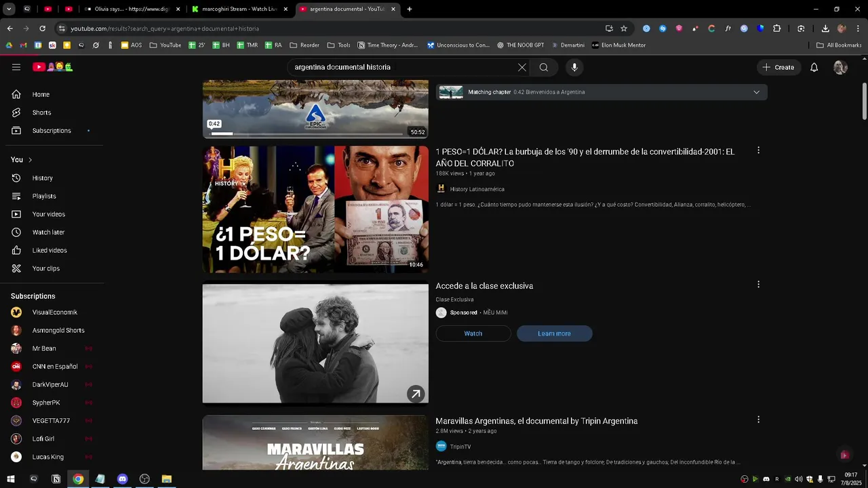Open Chrome three-dot menu

(857, 28)
